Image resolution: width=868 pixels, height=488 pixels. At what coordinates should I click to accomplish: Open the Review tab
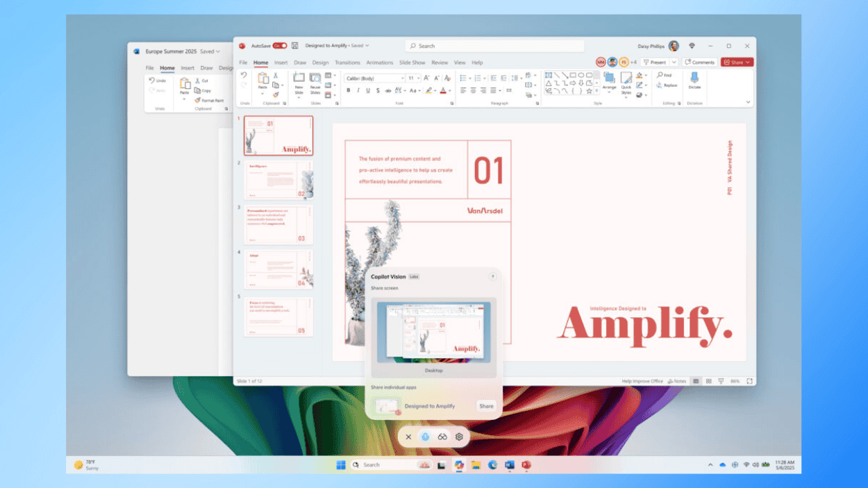coord(440,62)
